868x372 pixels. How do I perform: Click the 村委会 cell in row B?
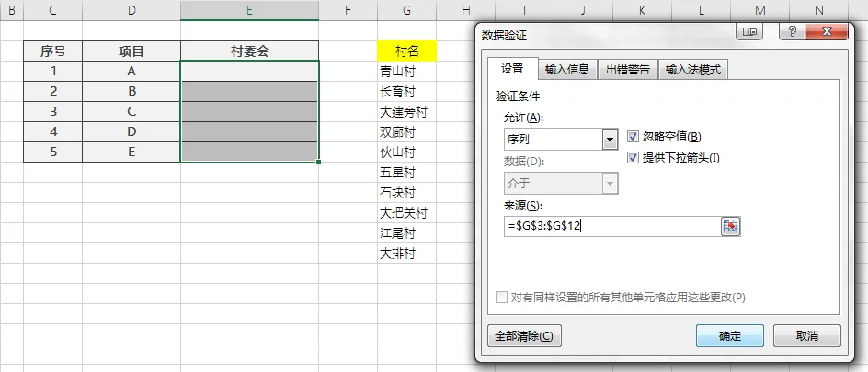click(x=250, y=92)
